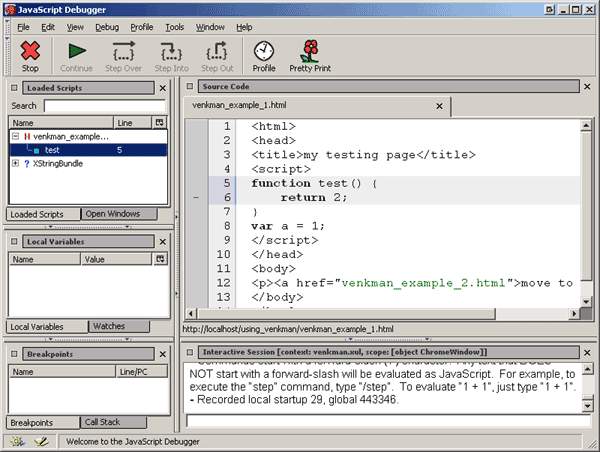Open the Debug menu
The image size is (600, 452).
107,27
